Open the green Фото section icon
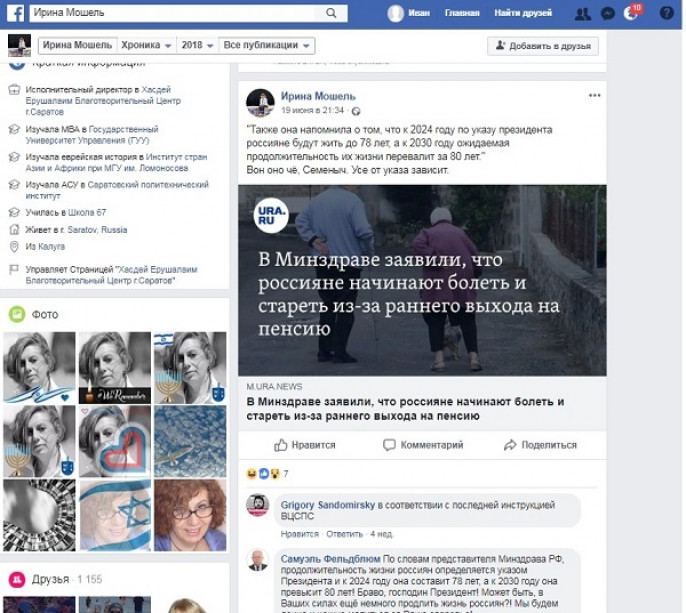The width and height of the screenshot is (686, 613). coord(17,314)
